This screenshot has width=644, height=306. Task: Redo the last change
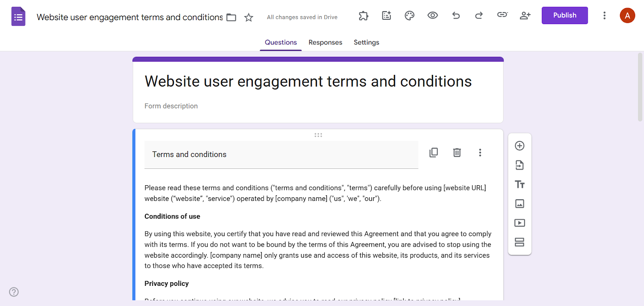click(x=479, y=15)
